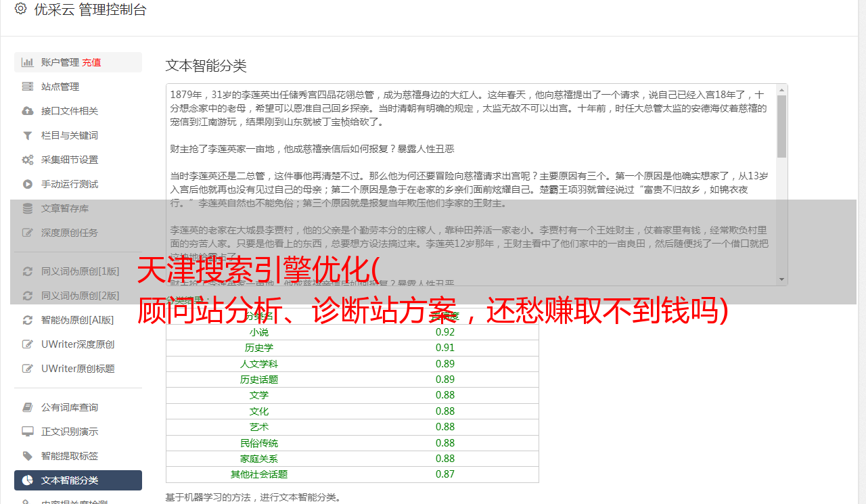Image resolution: width=866 pixels, height=504 pixels.
Task: Click the edit icon for UWriter深度原创
Action: (x=27, y=344)
